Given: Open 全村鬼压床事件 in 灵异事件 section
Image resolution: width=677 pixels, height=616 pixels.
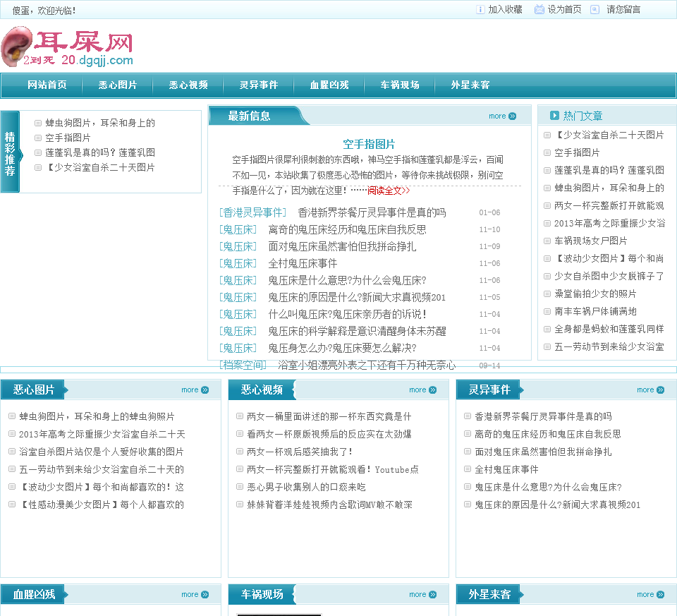Looking at the screenshot, I should [x=506, y=469].
